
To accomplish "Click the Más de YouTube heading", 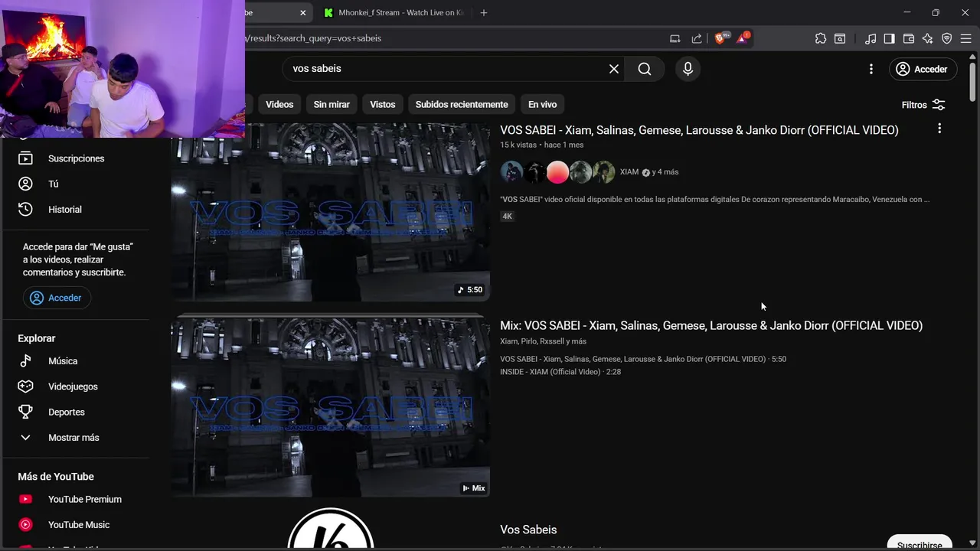I will (56, 476).
